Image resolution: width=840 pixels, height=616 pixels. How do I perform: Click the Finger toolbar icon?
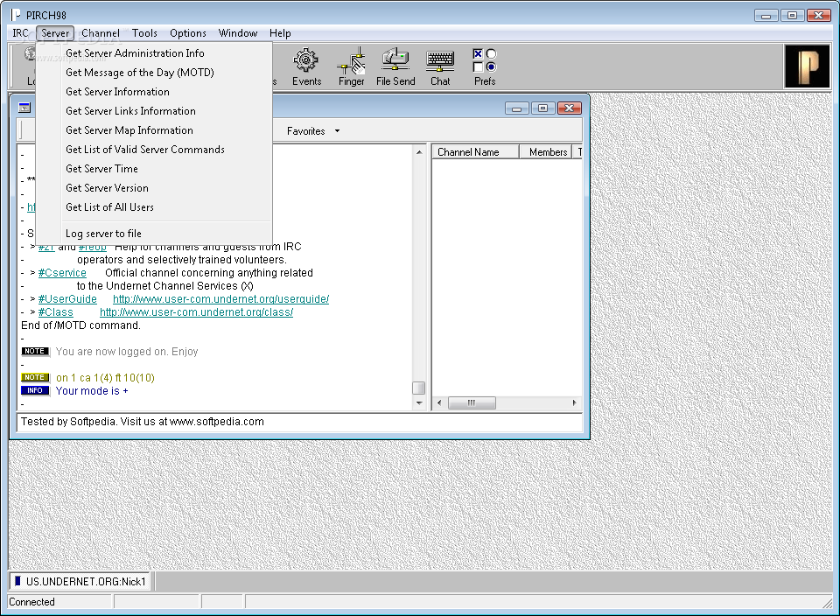coord(352,67)
